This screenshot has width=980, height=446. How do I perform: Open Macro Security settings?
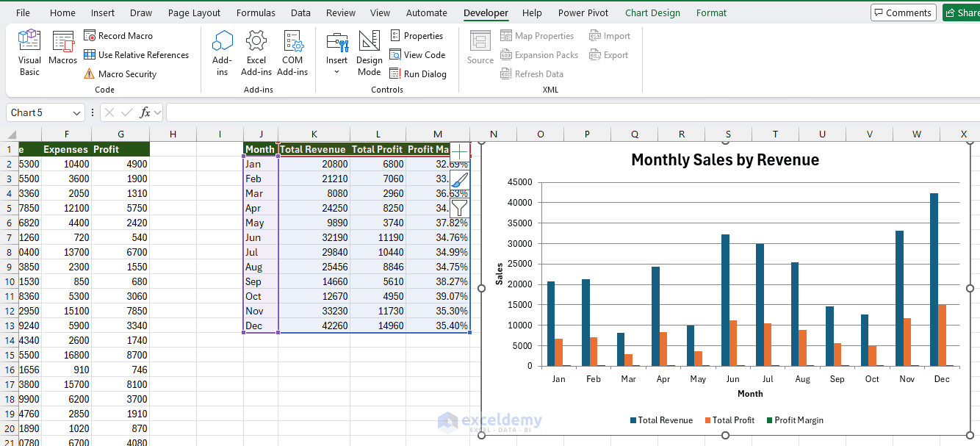coord(120,73)
